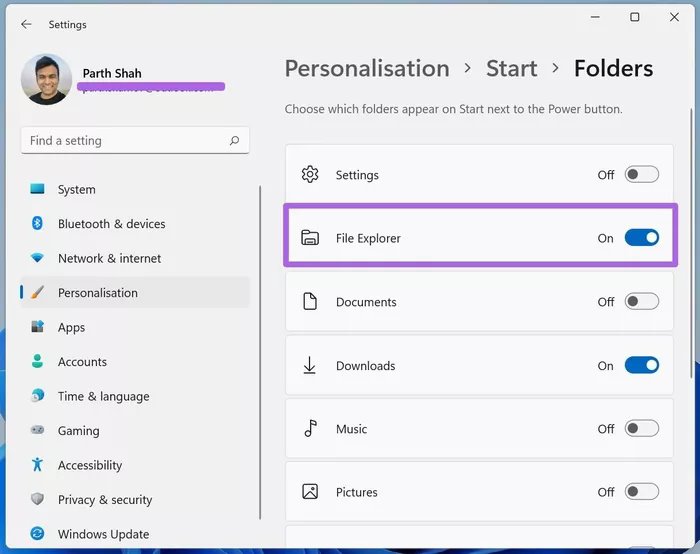Switch on the Pictures folder toggle
The width and height of the screenshot is (700, 554).
(x=642, y=492)
